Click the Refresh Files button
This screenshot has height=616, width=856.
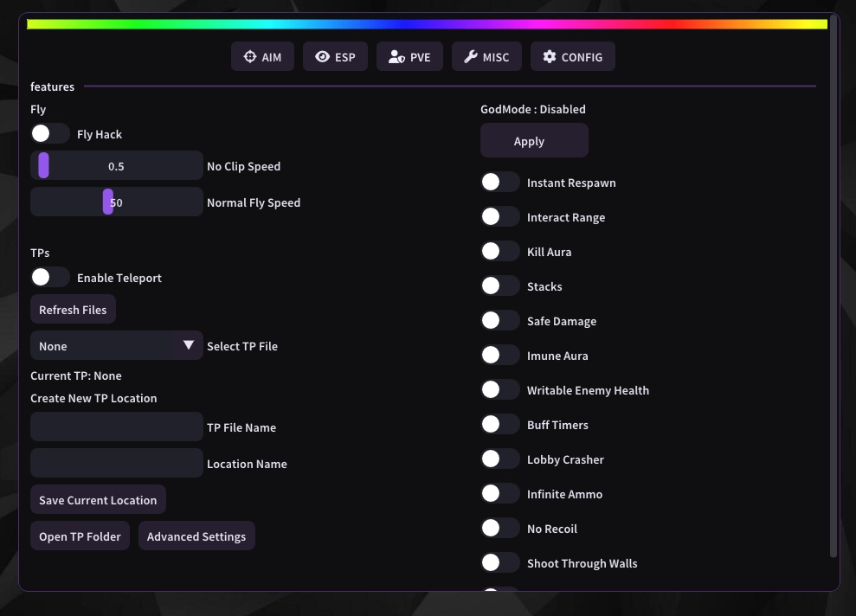[73, 309]
